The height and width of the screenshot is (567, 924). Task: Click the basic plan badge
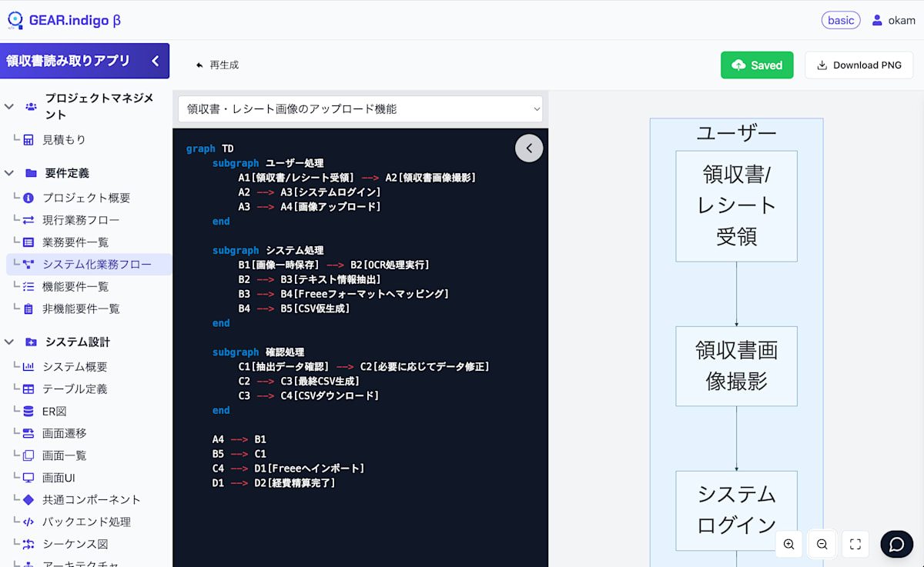[841, 20]
